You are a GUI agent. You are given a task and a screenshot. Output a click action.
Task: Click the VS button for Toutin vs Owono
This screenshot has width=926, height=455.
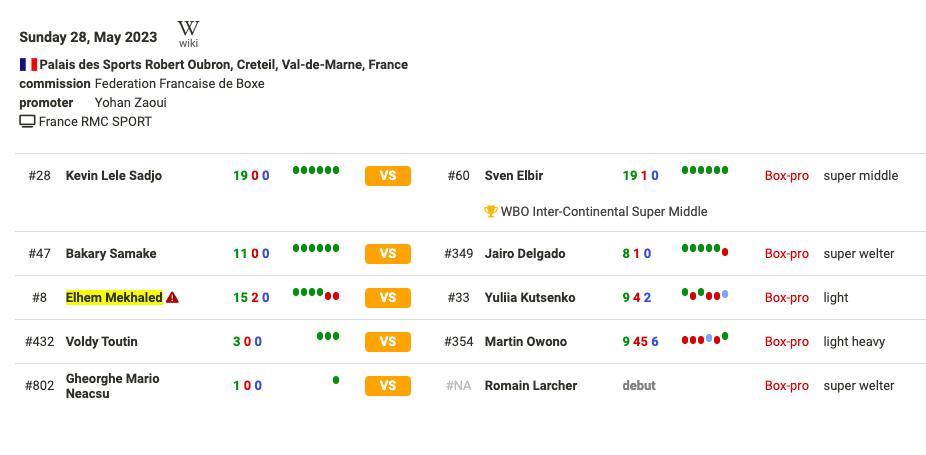point(387,342)
